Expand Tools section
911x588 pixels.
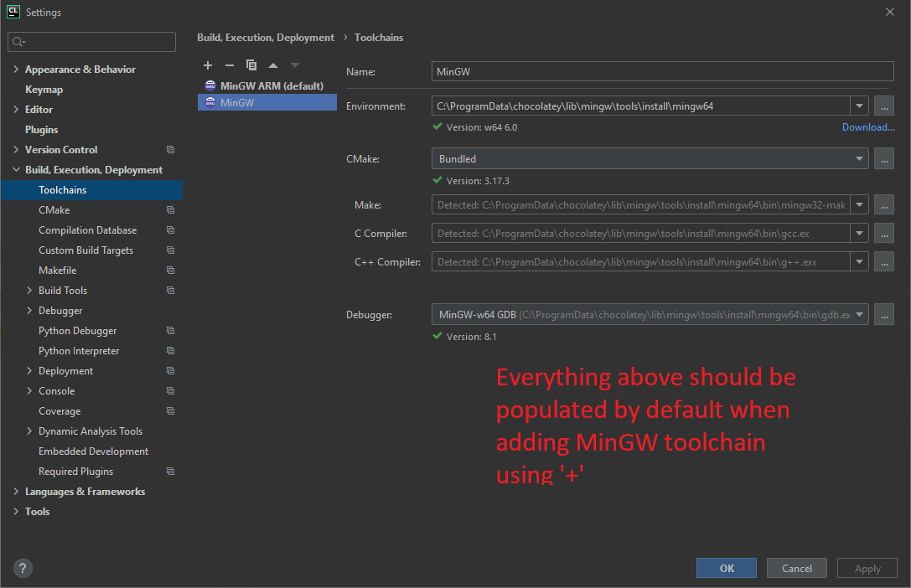(x=16, y=512)
